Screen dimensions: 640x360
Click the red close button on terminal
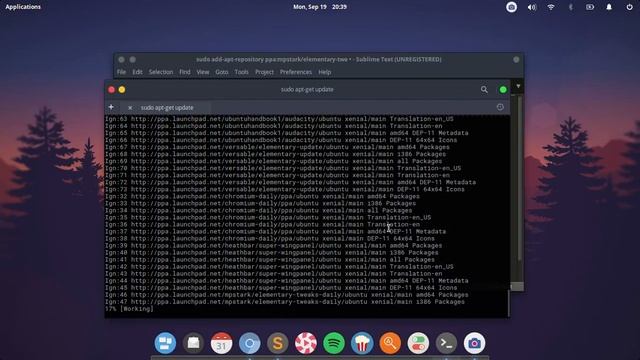(111, 89)
